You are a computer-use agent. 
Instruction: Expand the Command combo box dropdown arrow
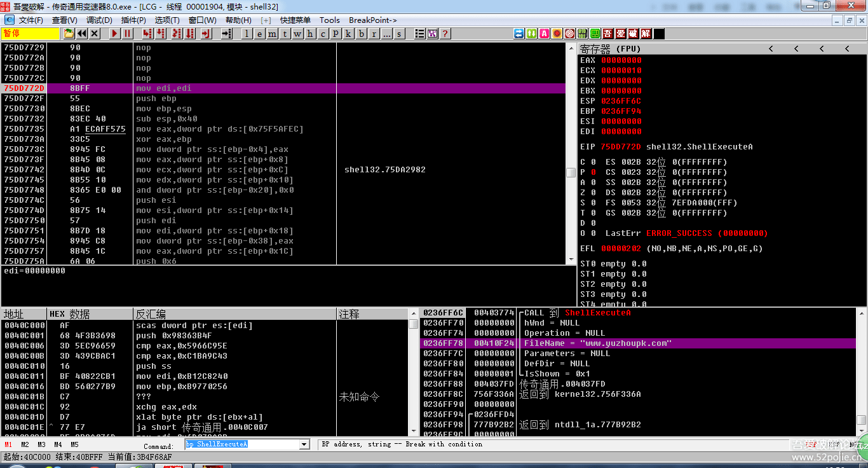(x=304, y=444)
